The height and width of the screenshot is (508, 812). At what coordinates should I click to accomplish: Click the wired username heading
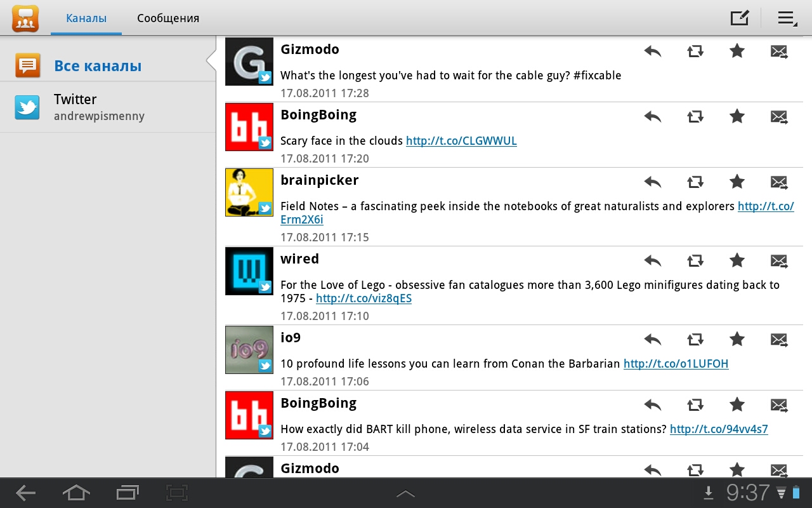tap(299, 259)
